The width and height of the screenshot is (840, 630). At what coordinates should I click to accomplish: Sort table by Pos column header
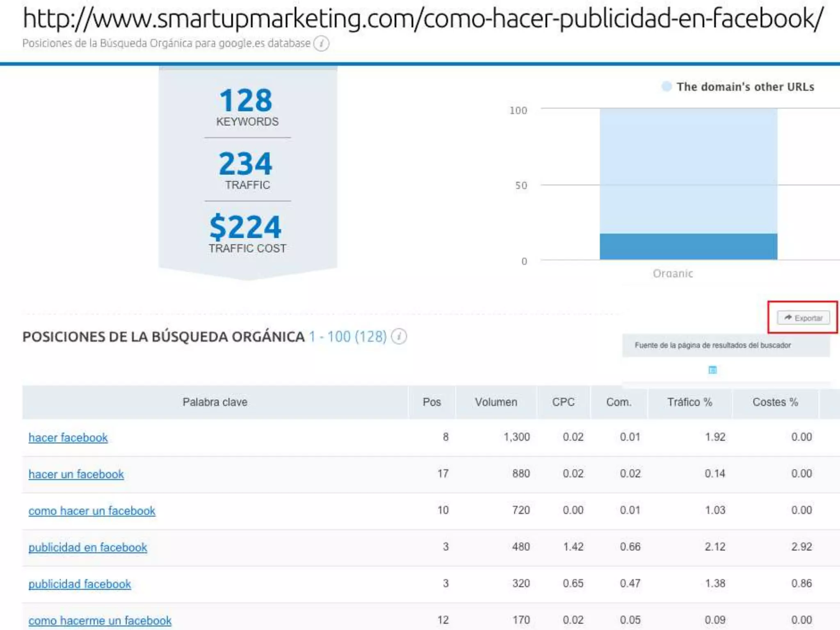432,402
